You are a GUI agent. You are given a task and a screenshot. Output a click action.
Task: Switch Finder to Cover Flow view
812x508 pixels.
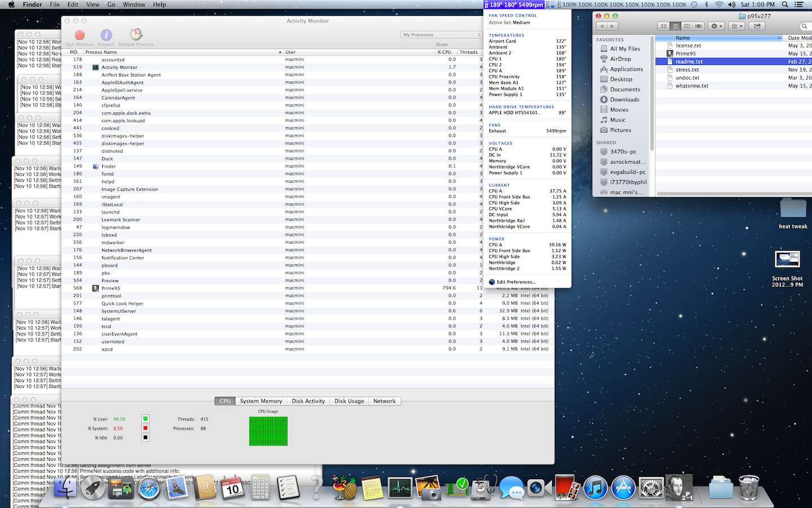(x=698, y=26)
